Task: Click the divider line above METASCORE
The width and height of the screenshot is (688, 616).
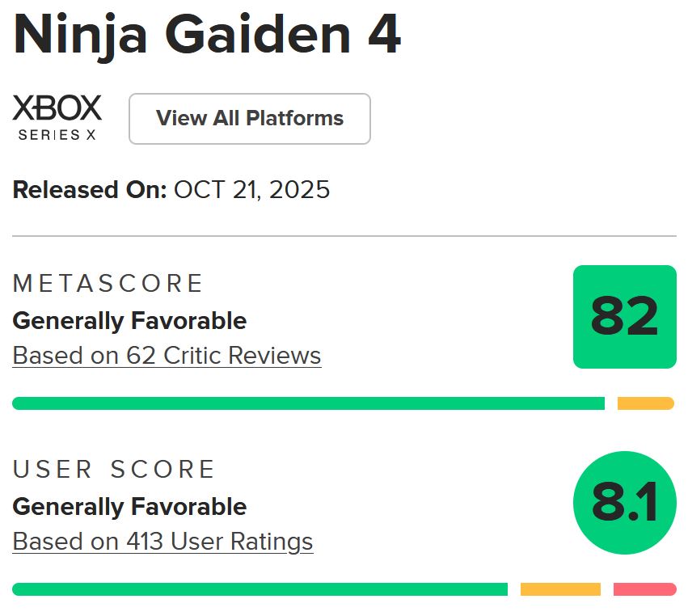Action: coord(344,236)
